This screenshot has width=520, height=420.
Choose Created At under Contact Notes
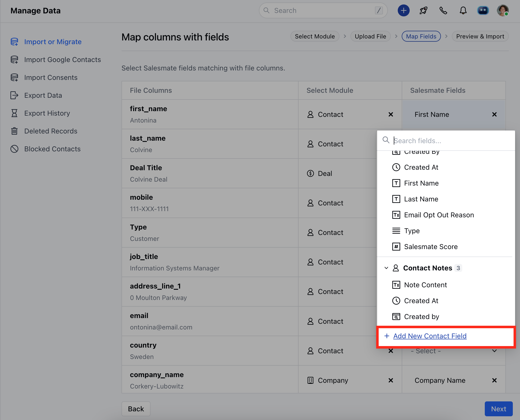421,301
